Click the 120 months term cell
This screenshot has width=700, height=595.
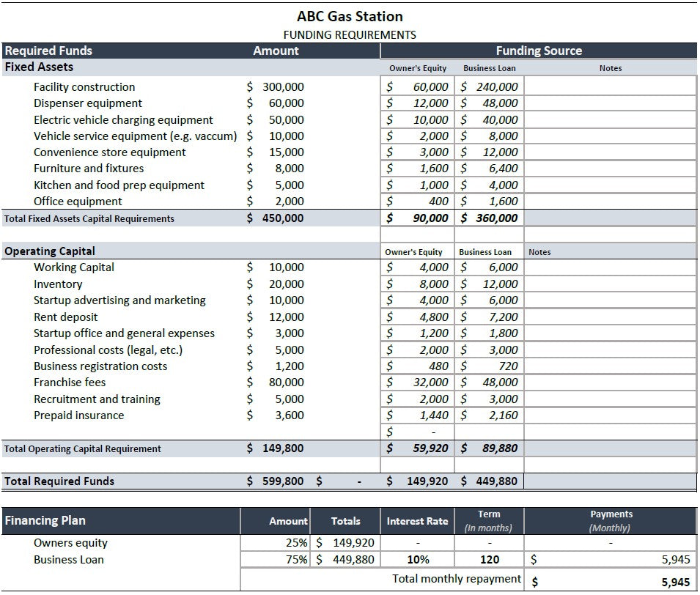pos(490,560)
